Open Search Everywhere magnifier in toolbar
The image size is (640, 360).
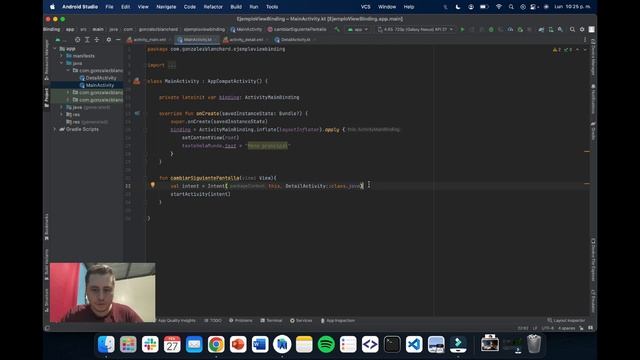pyautogui.click(x=572, y=29)
